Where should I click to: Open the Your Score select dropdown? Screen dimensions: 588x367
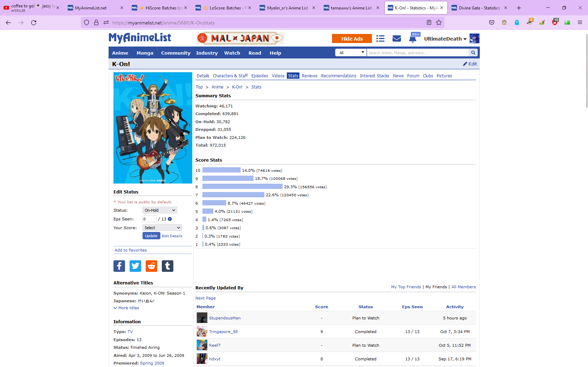[162, 228]
